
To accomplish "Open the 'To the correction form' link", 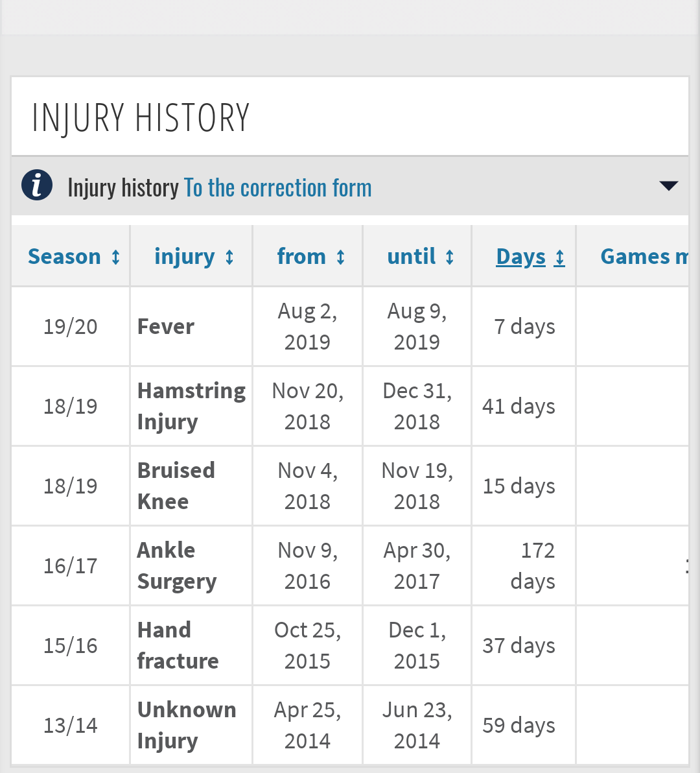I will pyautogui.click(x=278, y=188).
